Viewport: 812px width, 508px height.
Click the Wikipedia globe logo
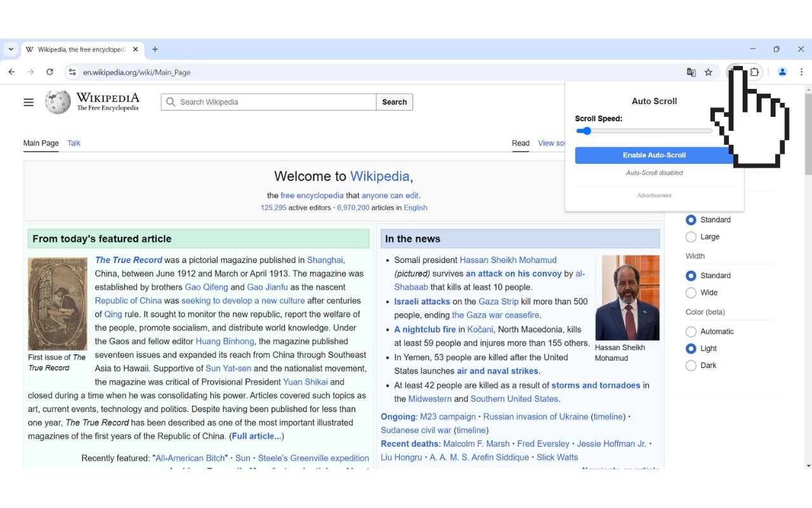click(58, 102)
